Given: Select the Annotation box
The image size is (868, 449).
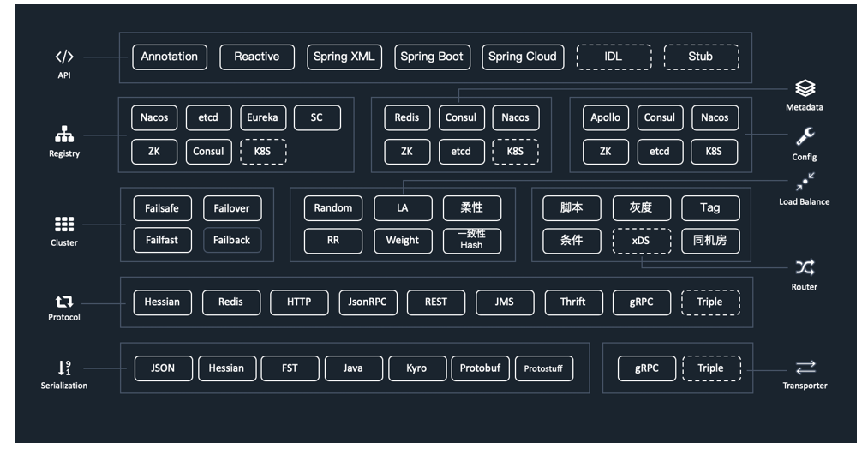Looking at the screenshot, I should click(170, 57).
